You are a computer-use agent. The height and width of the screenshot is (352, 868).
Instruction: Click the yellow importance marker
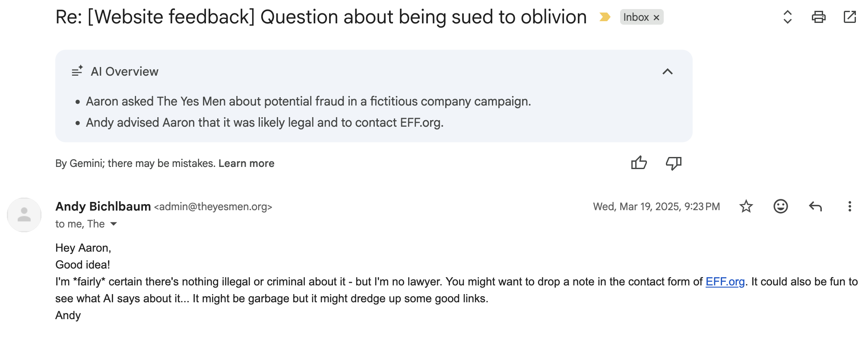[605, 17]
